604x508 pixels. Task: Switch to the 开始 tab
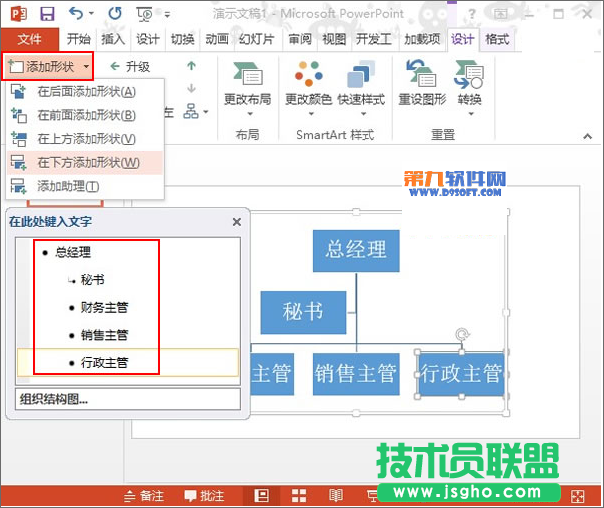79,39
